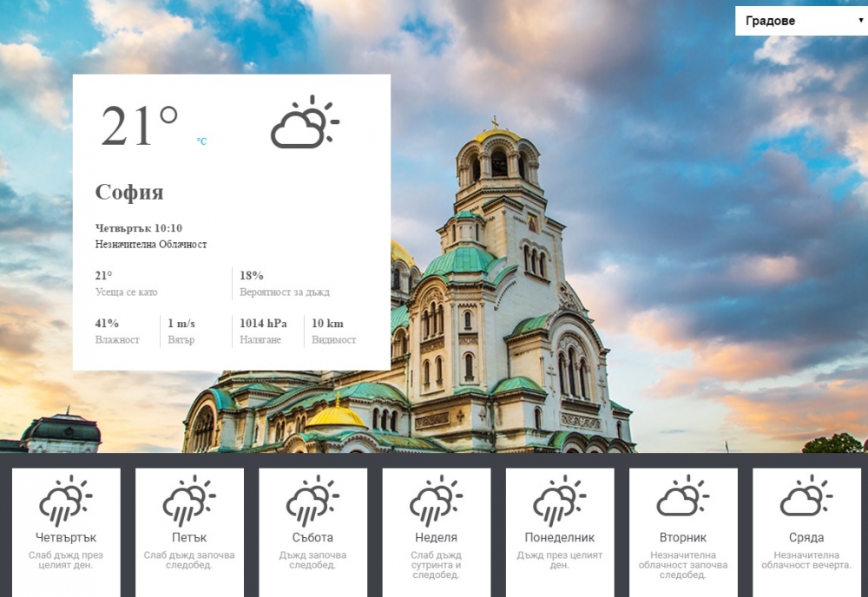
Task: Click the partly cloudy icon for Сряда
Action: 806,495
